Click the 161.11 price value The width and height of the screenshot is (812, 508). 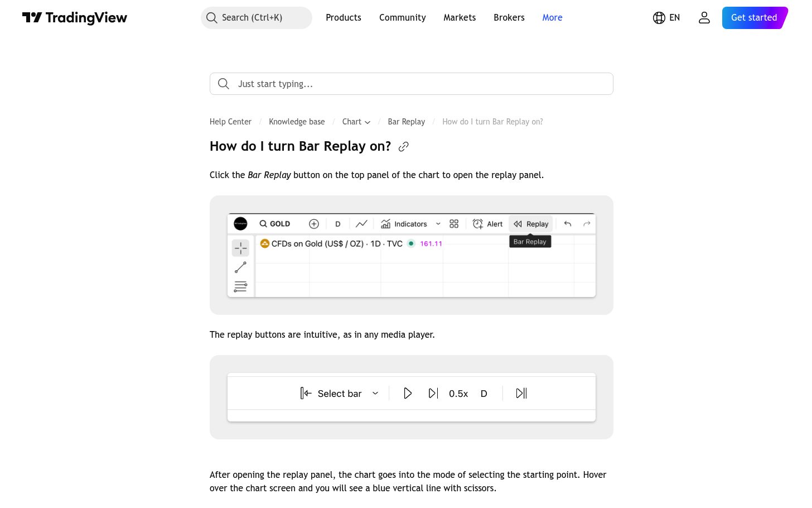coord(431,244)
